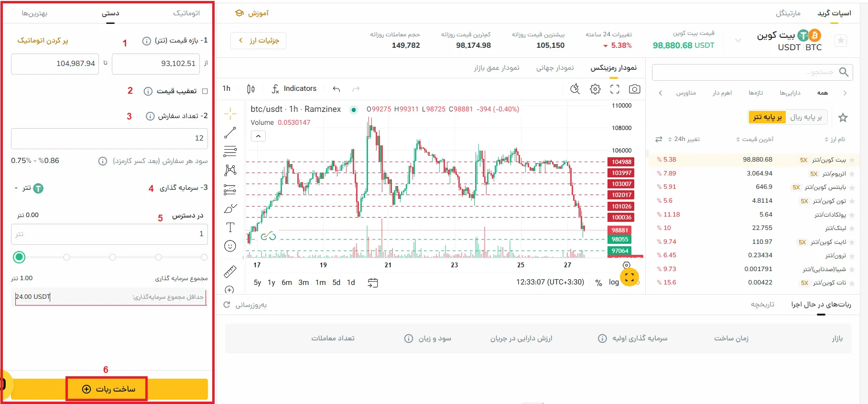The width and height of the screenshot is (868, 404).
Task: Open جزئیات ارز details page
Action: 258,41
